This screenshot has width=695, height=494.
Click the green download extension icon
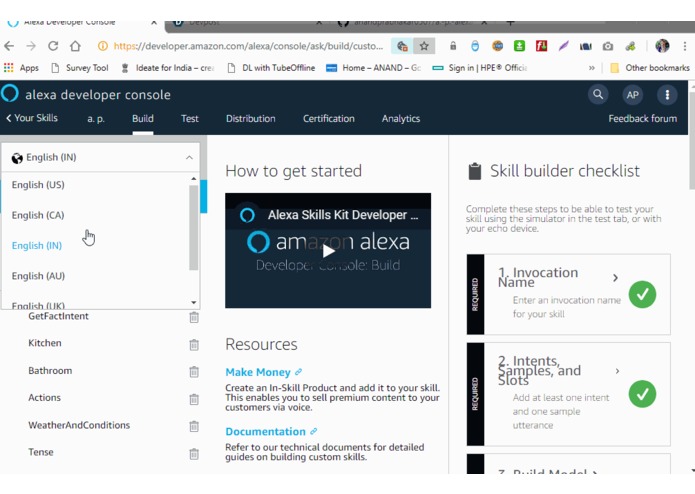(x=519, y=46)
